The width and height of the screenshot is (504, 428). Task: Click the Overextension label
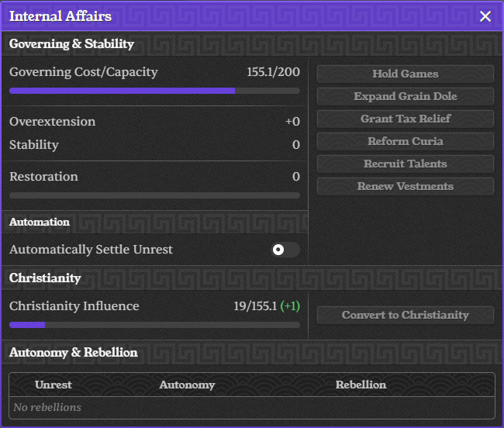(x=53, y=122)
